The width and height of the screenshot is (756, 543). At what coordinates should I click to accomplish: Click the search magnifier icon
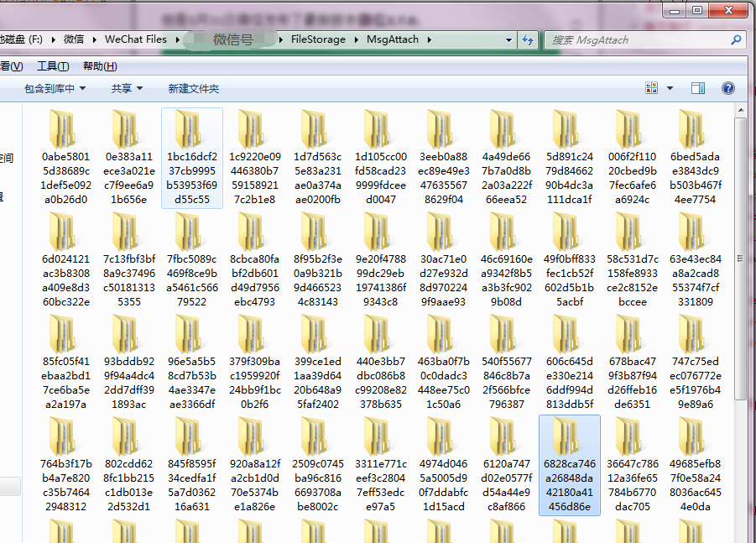point(736,40)
